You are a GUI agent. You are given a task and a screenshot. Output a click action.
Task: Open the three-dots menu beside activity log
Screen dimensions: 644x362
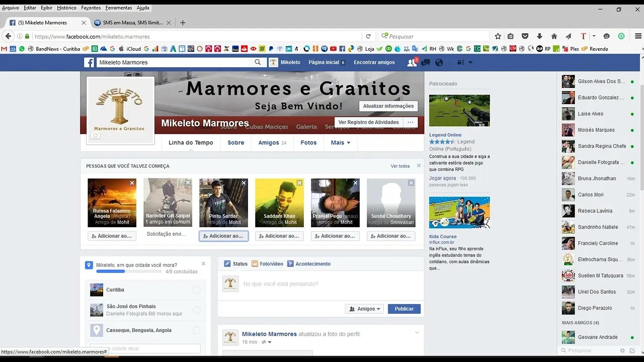[411, 122]
